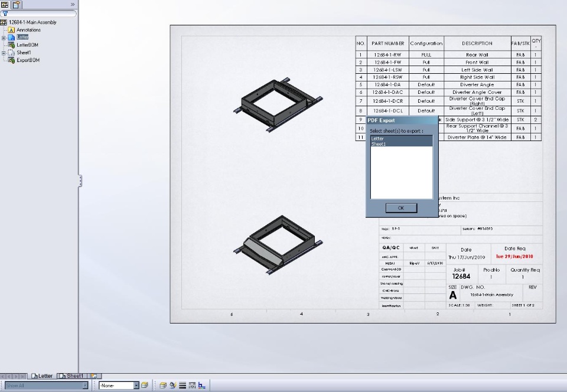Select the Line Color tool
567x392 pixels.
tap(173, 386)
